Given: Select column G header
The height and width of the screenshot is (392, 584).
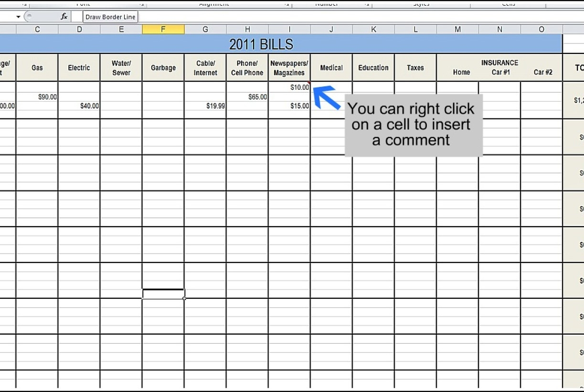Looking at the screenshot, I should [x=205, y=30].
